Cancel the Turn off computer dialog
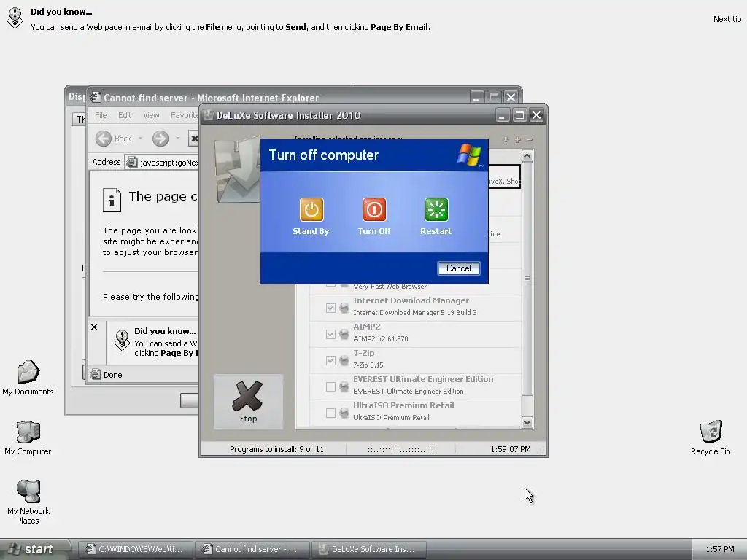 (x=458, y=268)
